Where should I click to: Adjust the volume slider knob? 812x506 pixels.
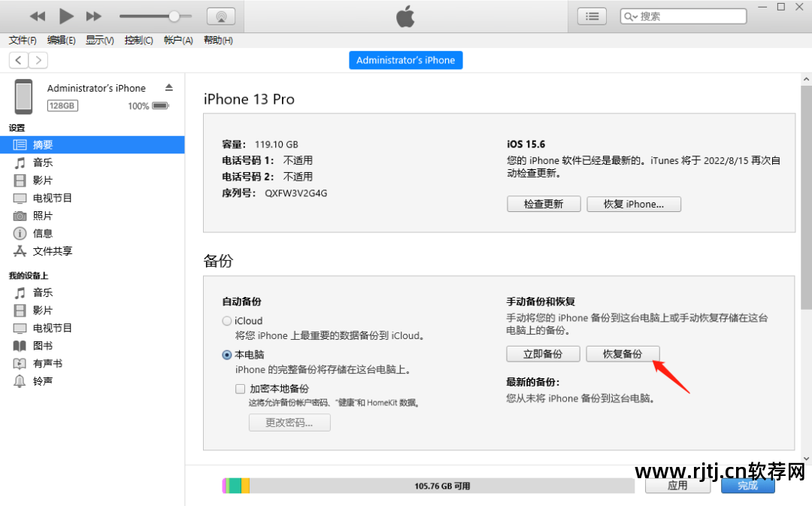pos(174,17)
